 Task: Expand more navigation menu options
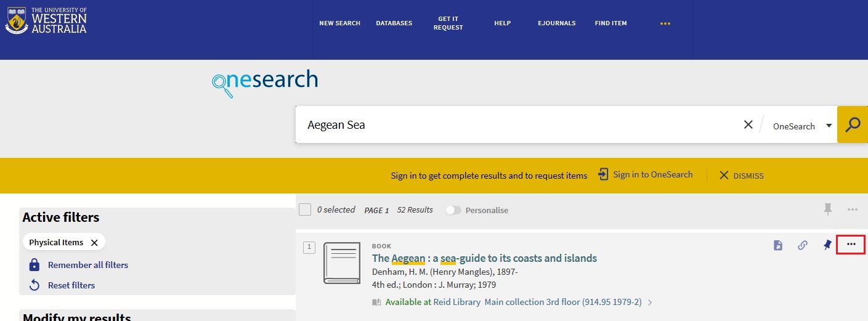(665, 23)
